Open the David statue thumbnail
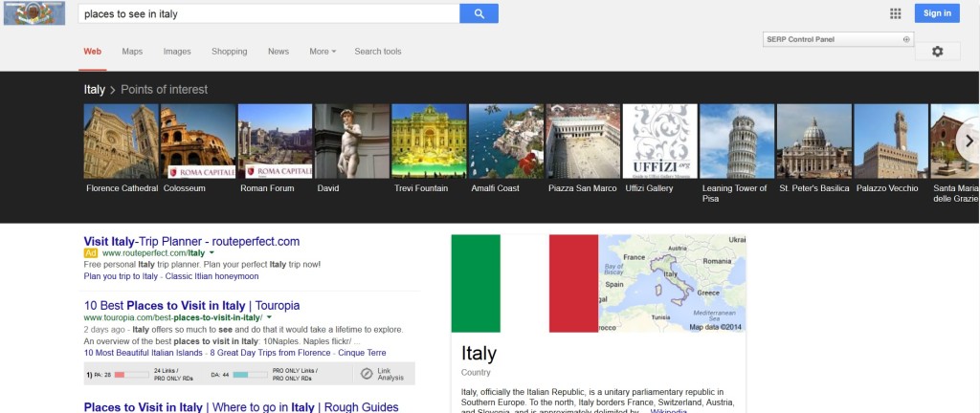 [352, 141]
